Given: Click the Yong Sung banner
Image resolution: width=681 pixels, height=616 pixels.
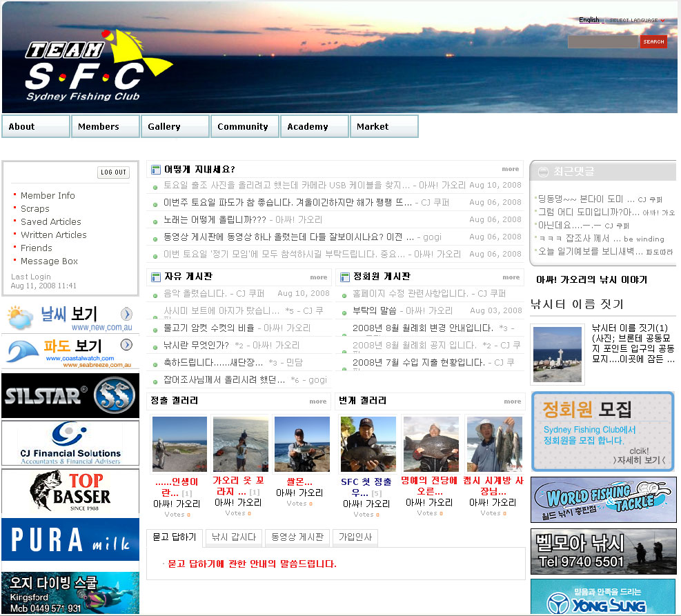Looking at the screenshot, I should (x=603, y=597).
